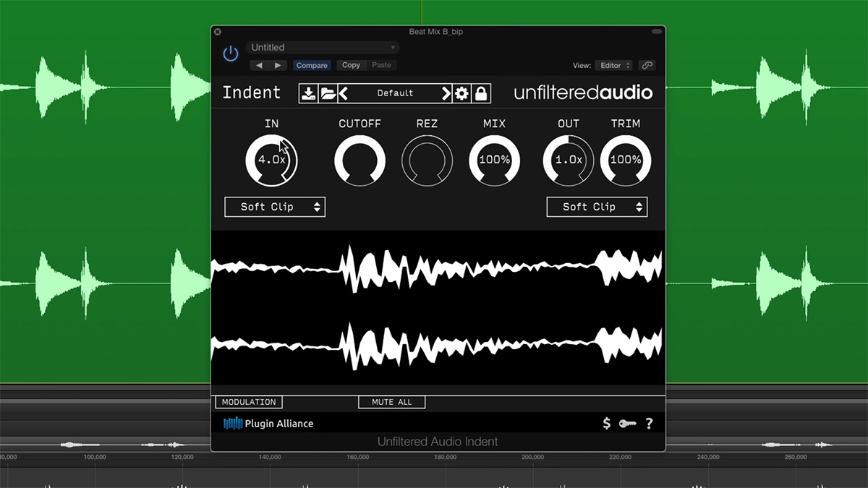Click the Indent plugin title
The image size is (868, 488).
[251, 93]
